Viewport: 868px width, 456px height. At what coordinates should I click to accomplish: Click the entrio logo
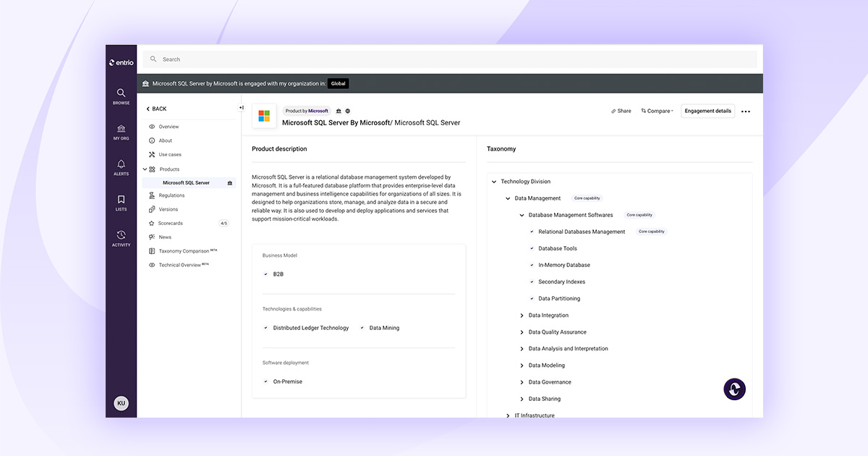point(121,63)
